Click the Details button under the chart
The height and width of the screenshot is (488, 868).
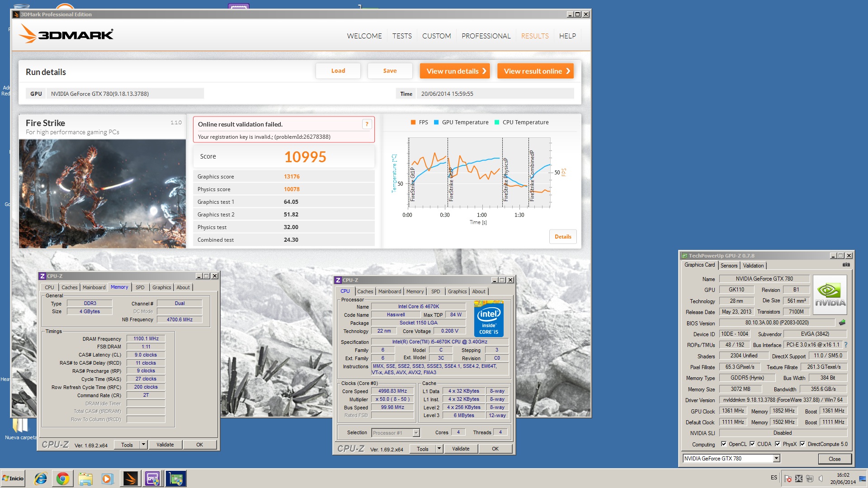click(x=563, y=237)
